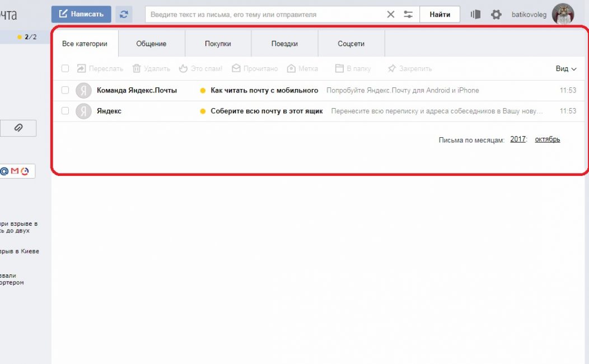Click sender name Команда Яндекс.Почты

pos(137,90)
